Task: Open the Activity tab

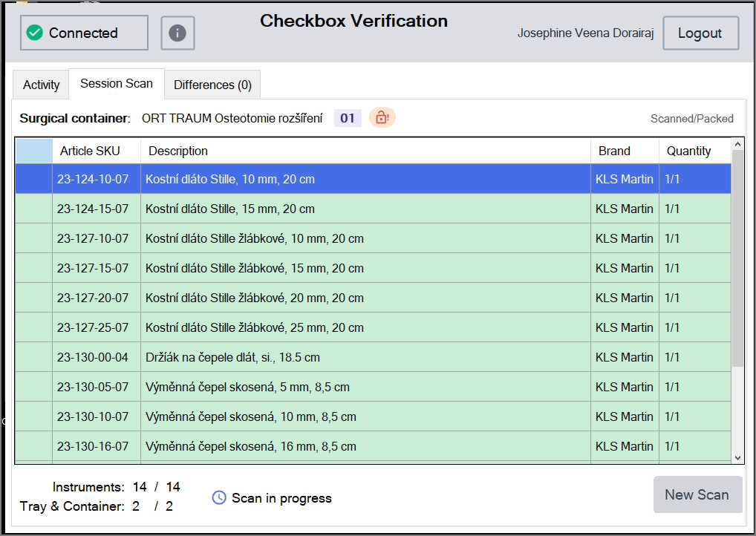Action: point(41,85)
